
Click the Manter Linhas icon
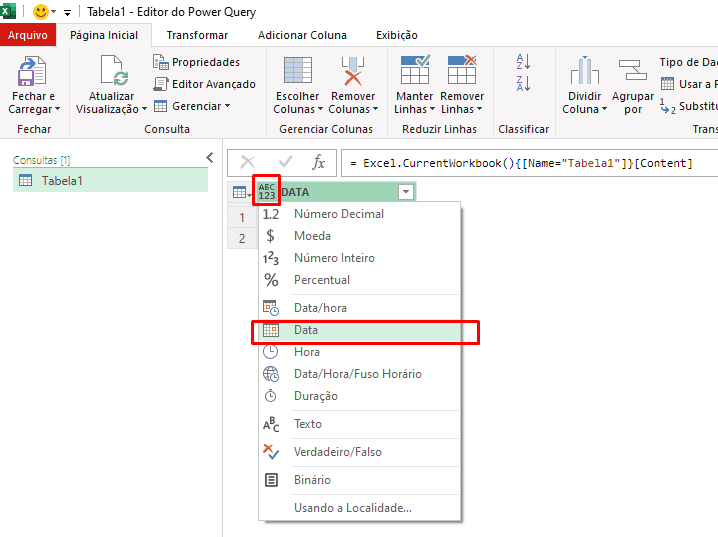tap(415, 70)
